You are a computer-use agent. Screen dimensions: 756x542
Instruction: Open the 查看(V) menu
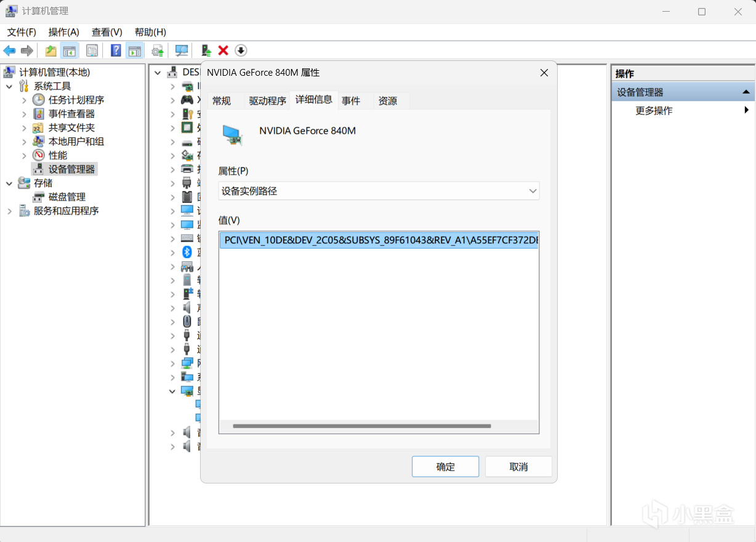(x=107, y=32)
